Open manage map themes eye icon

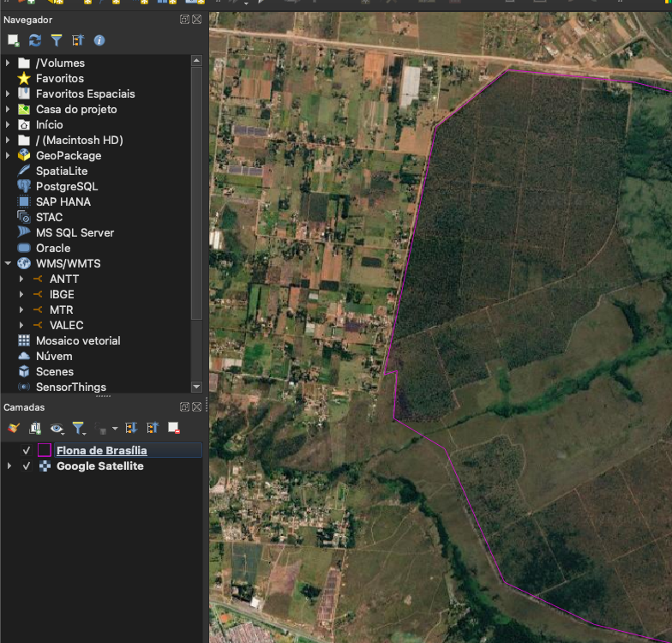(x=57, y=428)
